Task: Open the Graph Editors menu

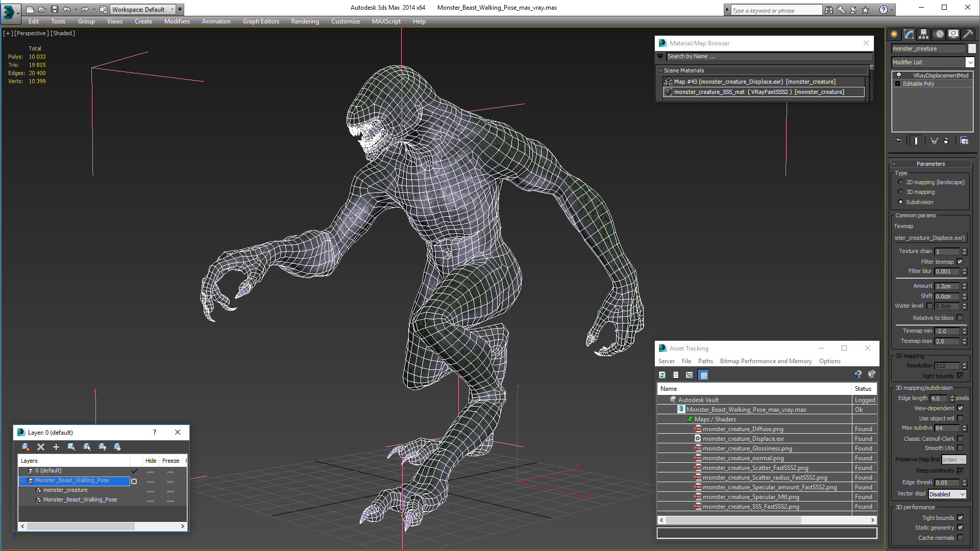Action: (261, 21)
